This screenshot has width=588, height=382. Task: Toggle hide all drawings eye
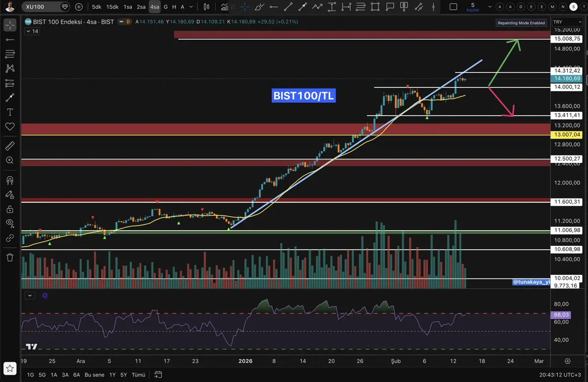pos(10,224)
